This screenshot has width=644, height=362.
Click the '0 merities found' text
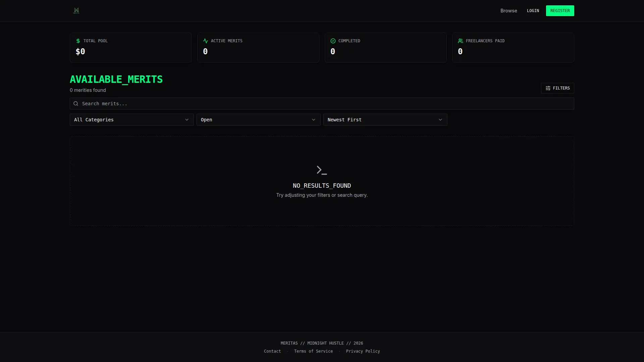point(88,90)
